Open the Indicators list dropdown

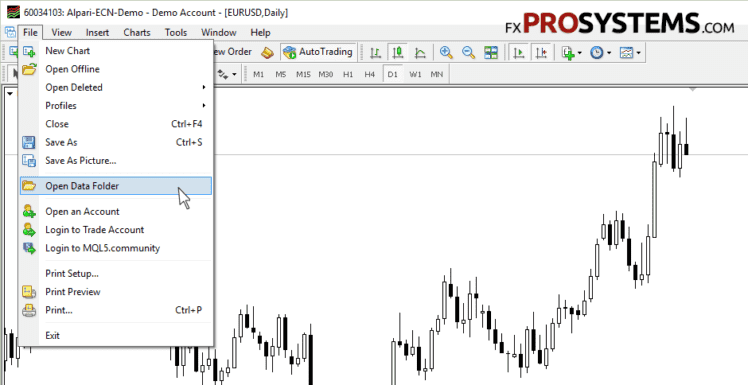(571, 52)
